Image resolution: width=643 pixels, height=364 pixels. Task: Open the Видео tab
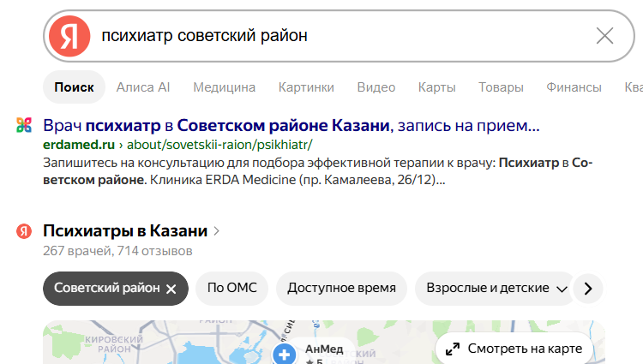coord(376,87)
